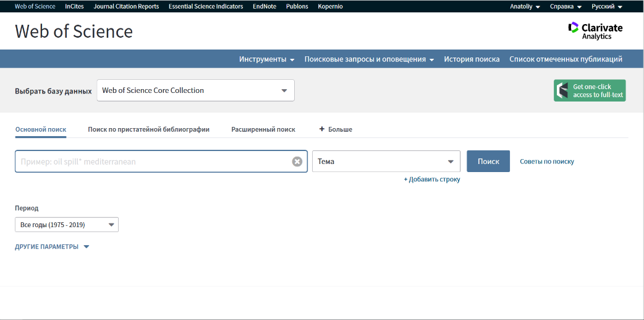The width and height of the screenshot is (644, 320).
Task: Expand the Справка help menu
Action: click(566, 7)
